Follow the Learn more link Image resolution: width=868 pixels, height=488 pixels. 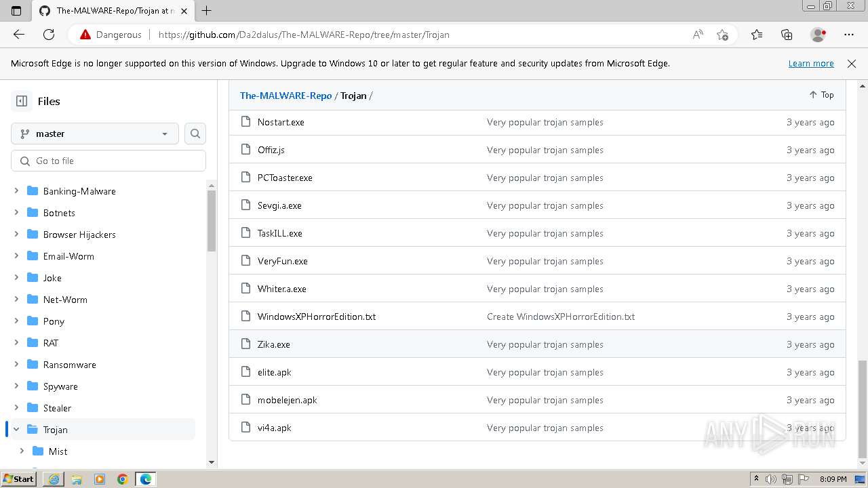(x=811, y=64)
